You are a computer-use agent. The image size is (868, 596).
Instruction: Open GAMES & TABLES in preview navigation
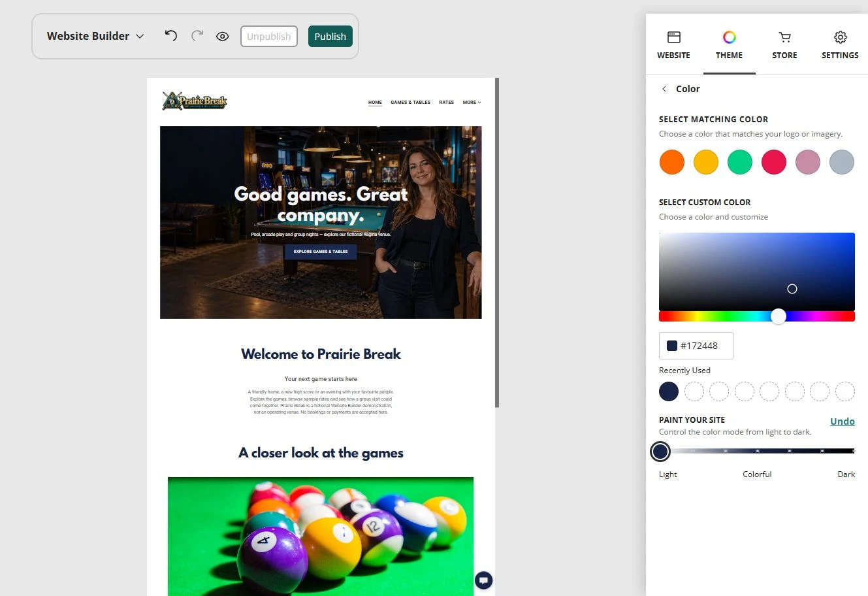pyautogui.click(x=410, y=103)
